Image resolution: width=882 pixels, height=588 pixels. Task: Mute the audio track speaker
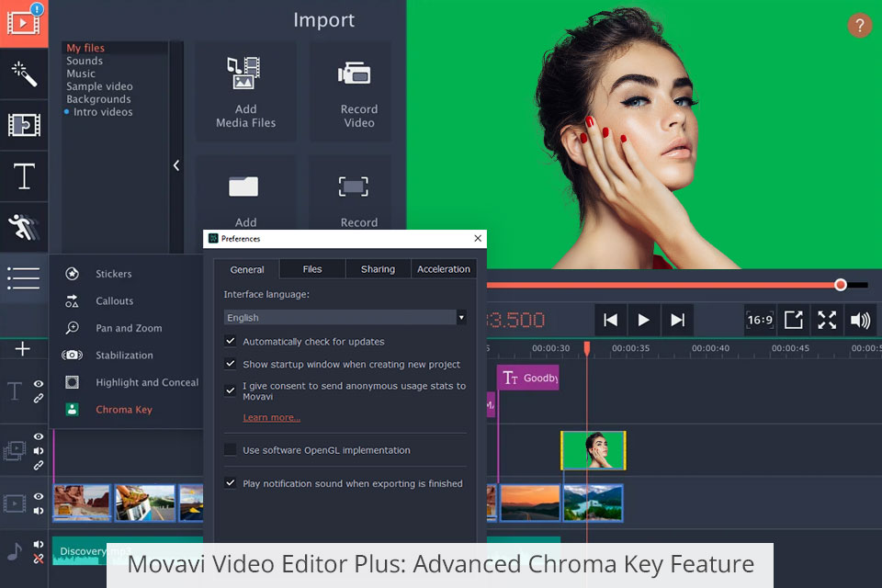(x=39, y=544)
